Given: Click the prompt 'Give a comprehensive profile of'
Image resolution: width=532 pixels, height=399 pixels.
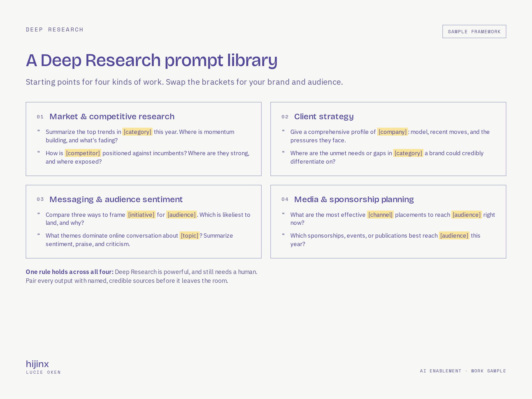Looking at the screenshot, I should [x=390, y=136].
